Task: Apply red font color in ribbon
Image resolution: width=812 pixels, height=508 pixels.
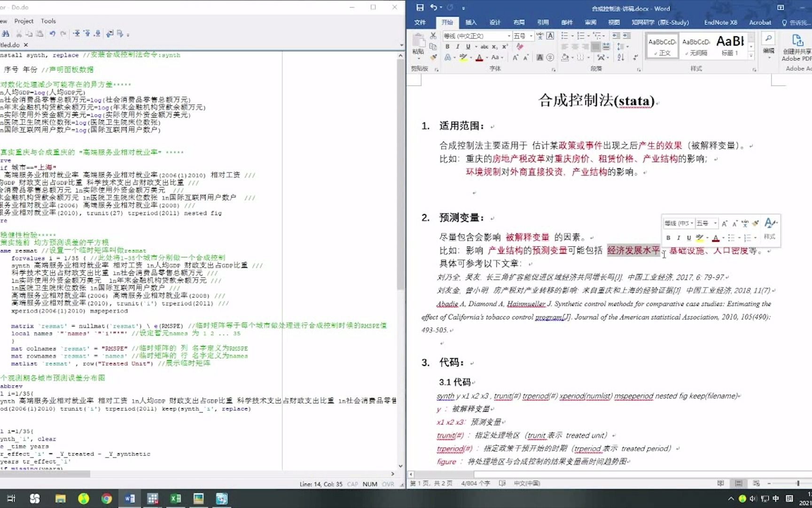Action: coord(479,57)
